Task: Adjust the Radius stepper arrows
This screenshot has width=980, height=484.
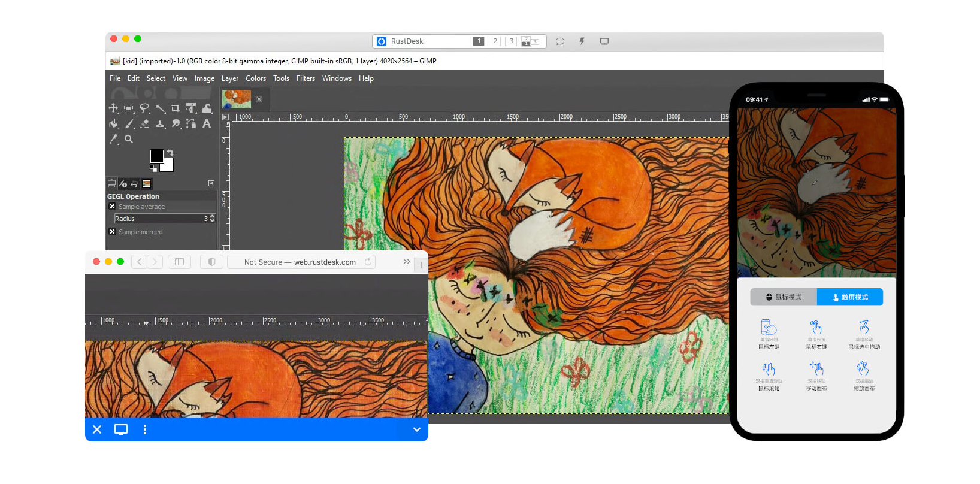Action: pos(212,219)
